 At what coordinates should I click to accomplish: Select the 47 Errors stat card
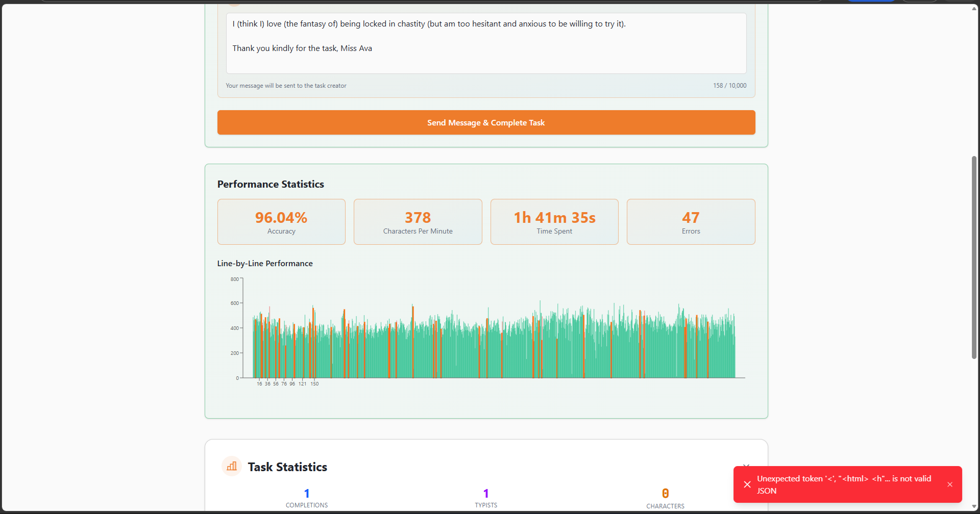pyautogui.click(x=691, y=222)
